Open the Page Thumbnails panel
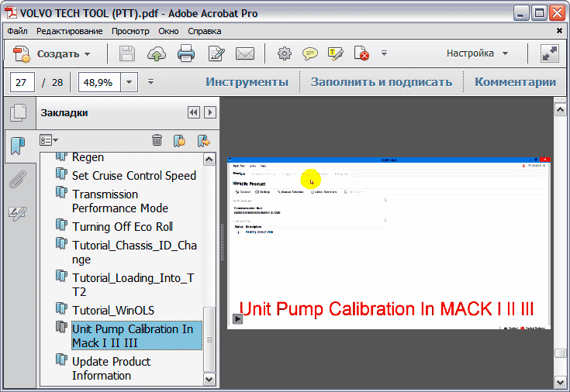This screenshot has height=392, width=570. point(17,113)
